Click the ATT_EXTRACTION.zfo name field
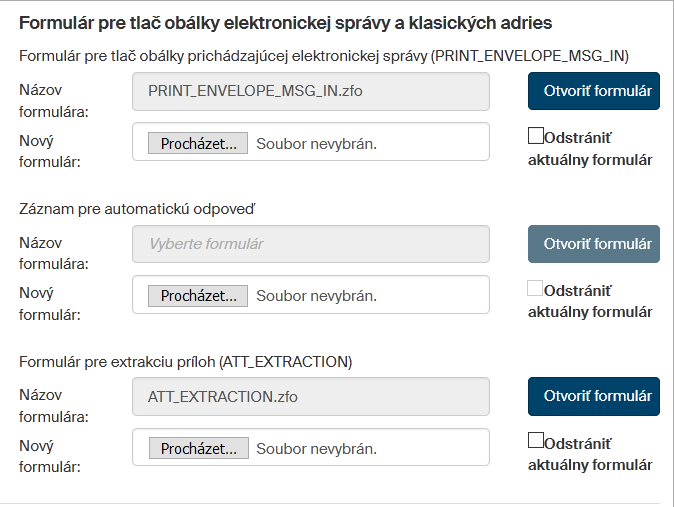Screen dimensions: 674x507 (x=310, y=396)
